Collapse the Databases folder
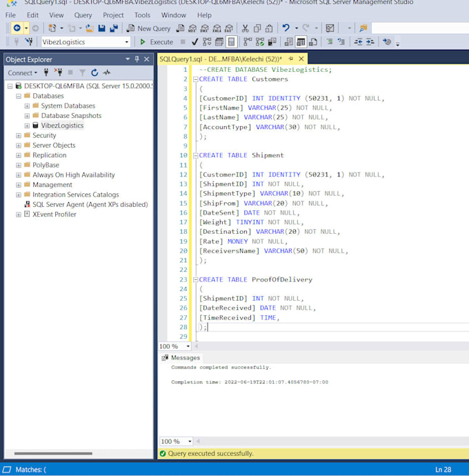The image size is (469, 476). pos(19,96)
